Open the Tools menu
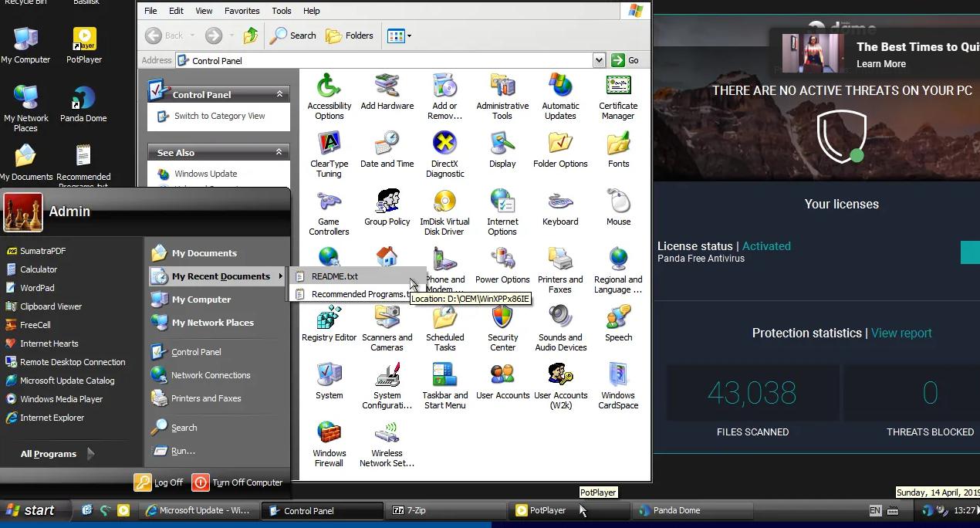 point(282,11)
